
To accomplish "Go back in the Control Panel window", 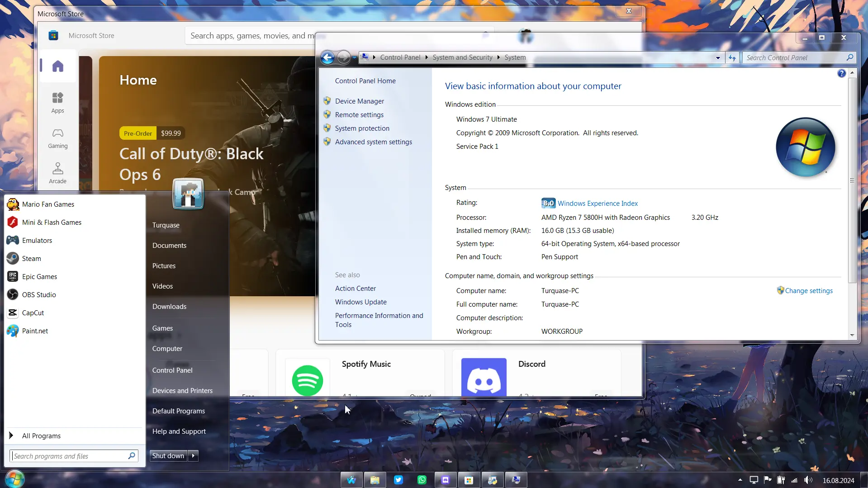I will point(327,57).
